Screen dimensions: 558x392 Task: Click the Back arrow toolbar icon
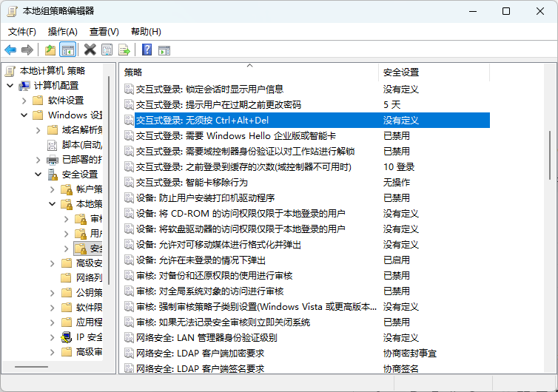10,50
